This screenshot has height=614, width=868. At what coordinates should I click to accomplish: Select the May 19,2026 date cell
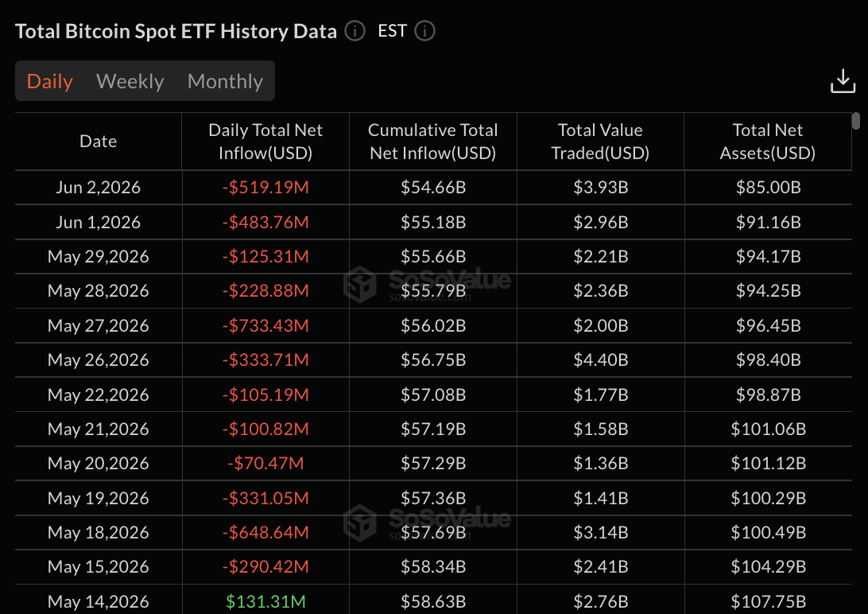click(98, 499)
